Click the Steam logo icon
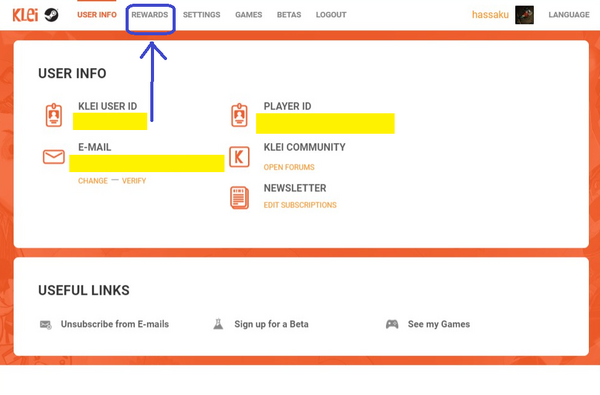This screenshot has width=600, height=395. tap(51, 15)
